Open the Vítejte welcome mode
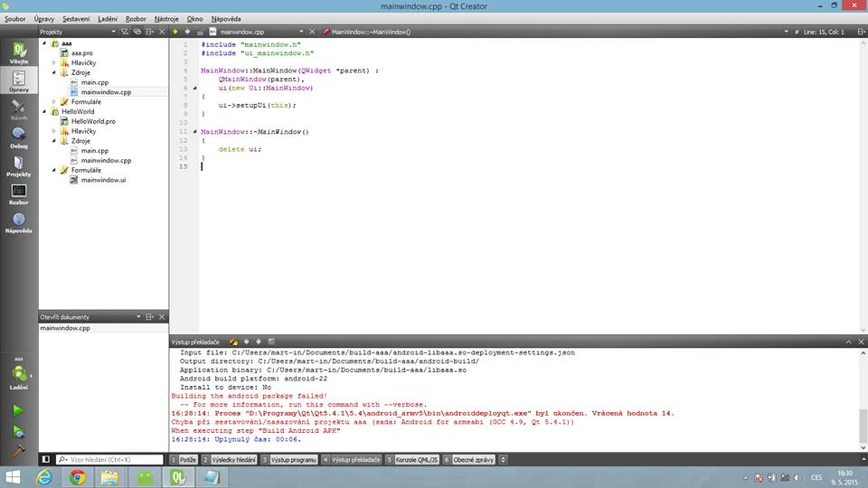 18,52
